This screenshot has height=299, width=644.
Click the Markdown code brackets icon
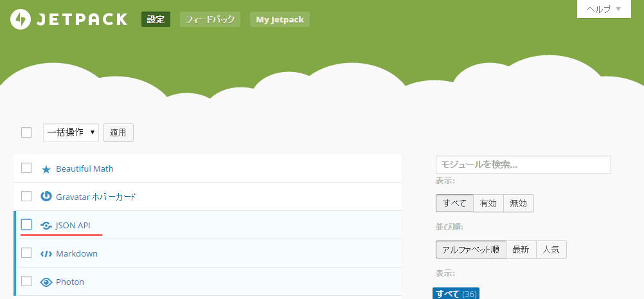46,254
